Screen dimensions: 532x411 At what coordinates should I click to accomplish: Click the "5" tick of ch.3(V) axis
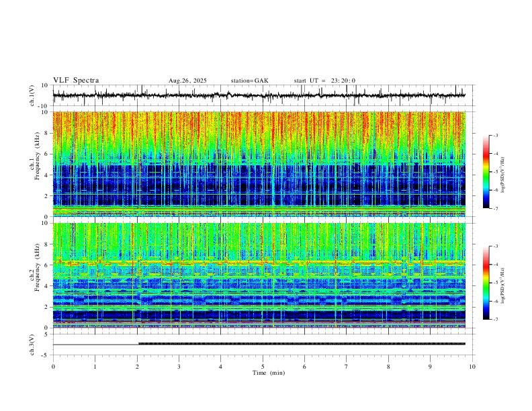[x=46, y=334]
